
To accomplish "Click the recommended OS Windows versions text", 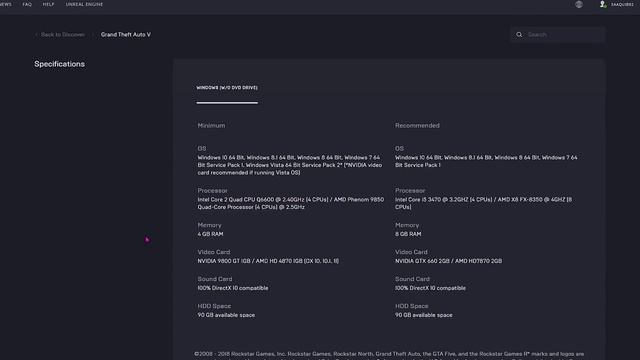I will click(486, 161).
